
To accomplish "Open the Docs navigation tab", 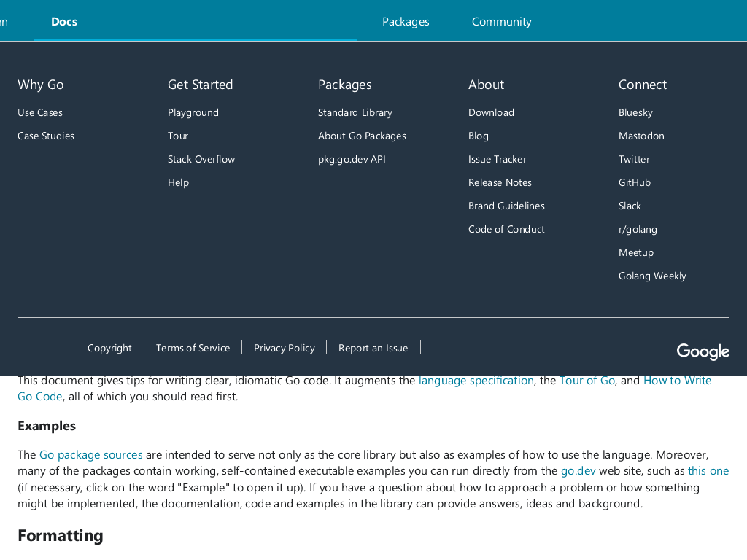I will [x=64, y=21].
